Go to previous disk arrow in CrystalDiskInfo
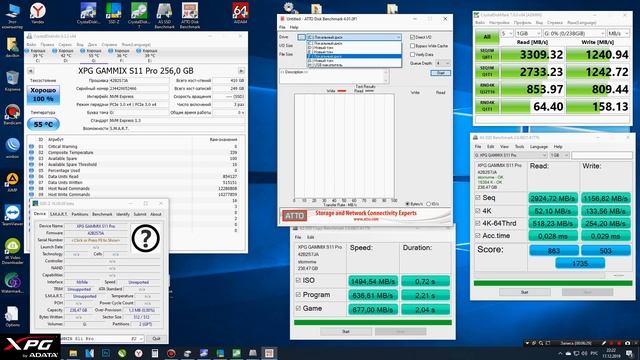 point(30,71)
